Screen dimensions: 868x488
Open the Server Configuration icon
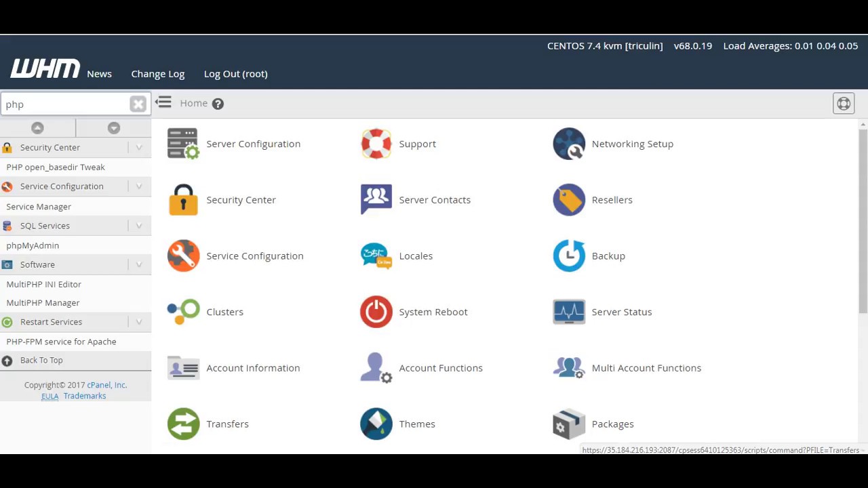tap(183, 144)
